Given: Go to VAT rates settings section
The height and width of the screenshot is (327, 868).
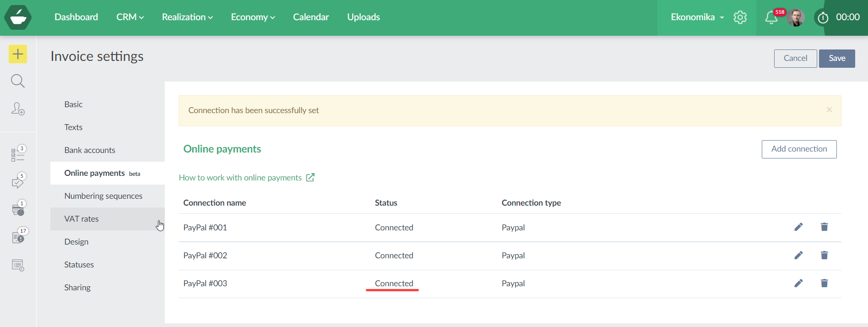Looking at the screenshot, I should tap(81, 219).
